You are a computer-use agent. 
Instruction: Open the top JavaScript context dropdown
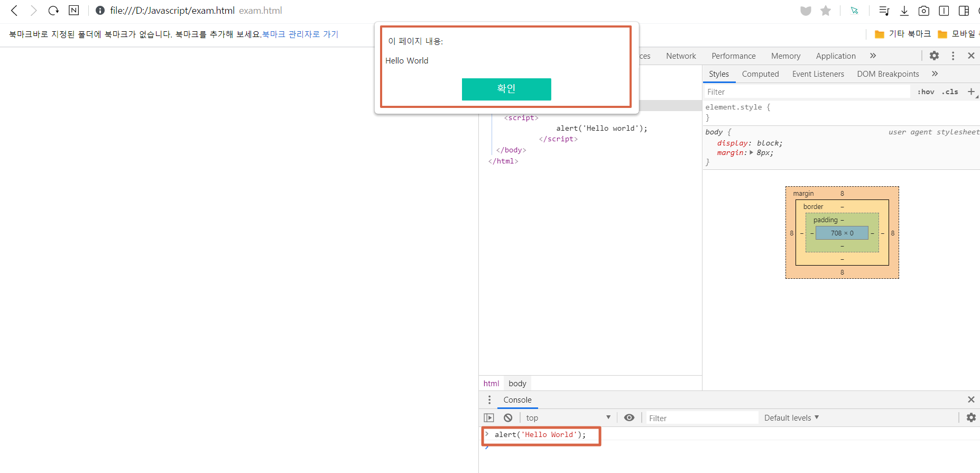[568, 417]
